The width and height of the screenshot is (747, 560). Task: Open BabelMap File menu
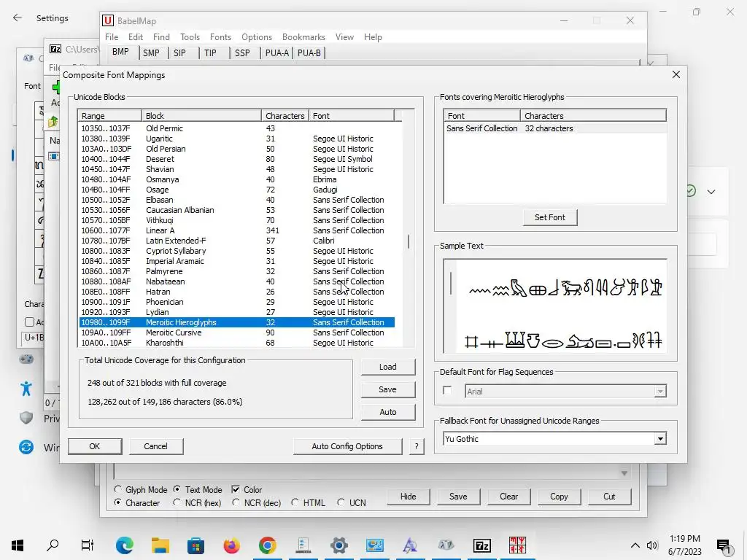[x=112, y=36]
